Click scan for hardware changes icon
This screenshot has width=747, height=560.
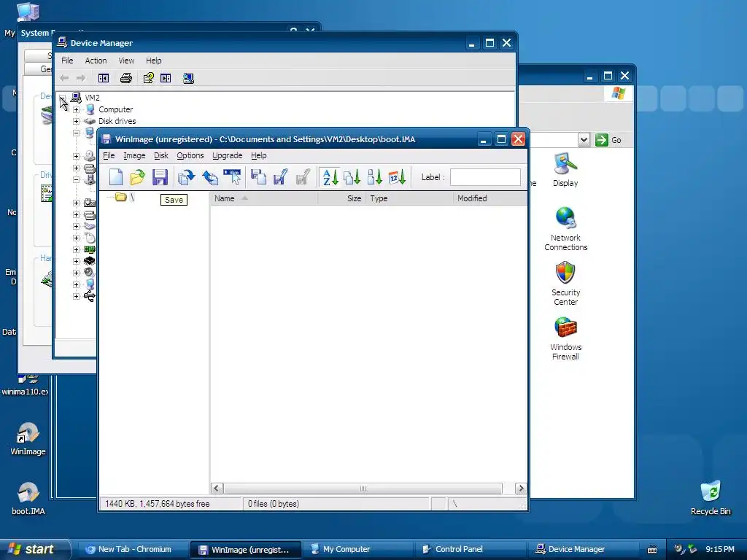pos(188,78)
